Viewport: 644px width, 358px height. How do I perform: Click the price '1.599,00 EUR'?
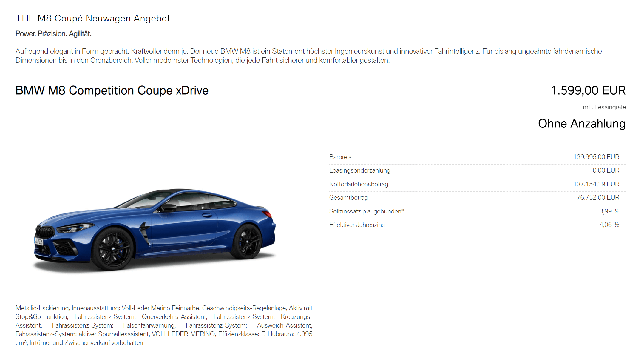pos(588,90)
